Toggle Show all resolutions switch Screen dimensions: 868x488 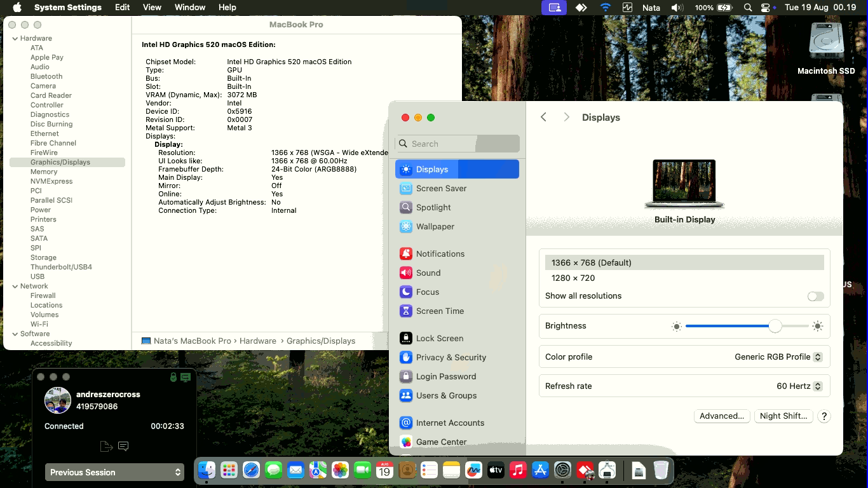pos(815,296)
